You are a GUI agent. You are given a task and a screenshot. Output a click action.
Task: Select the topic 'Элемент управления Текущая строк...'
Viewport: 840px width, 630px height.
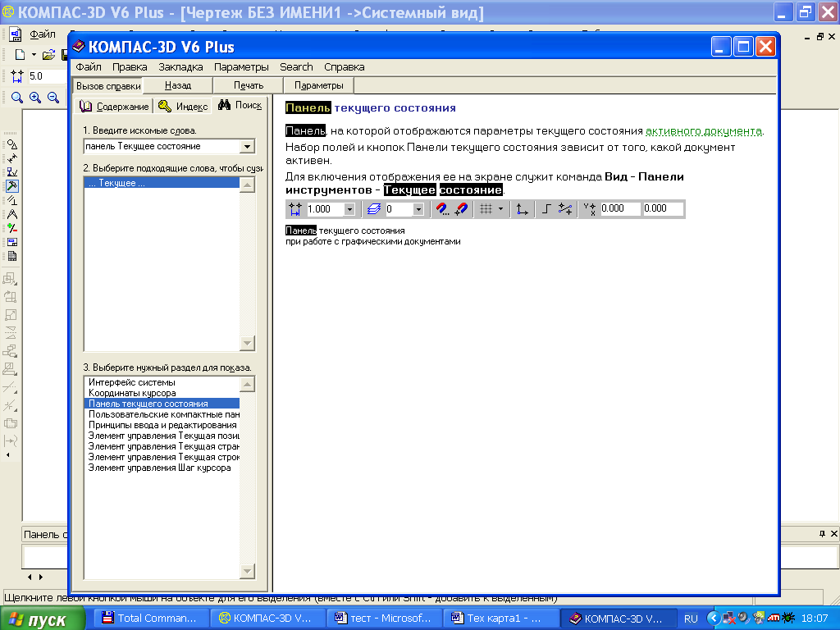(x=162, y=458)
